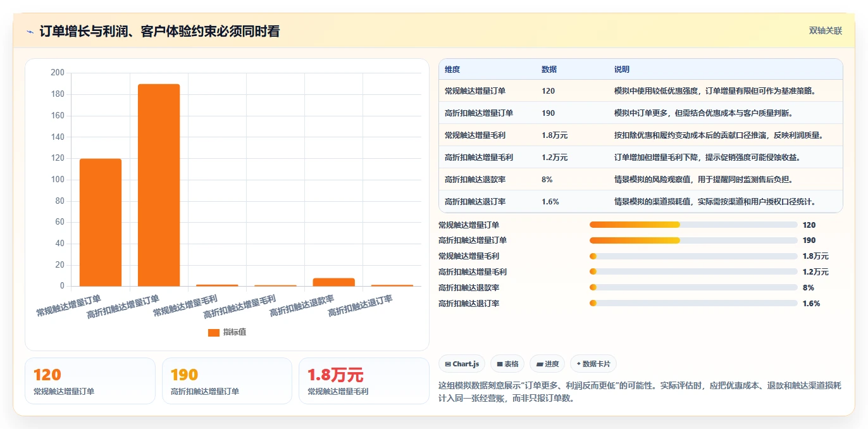Click the 高折扣触达增量订单 bar in the chart
This screenshot has height=429, width=868.
[x=159, y=185]
